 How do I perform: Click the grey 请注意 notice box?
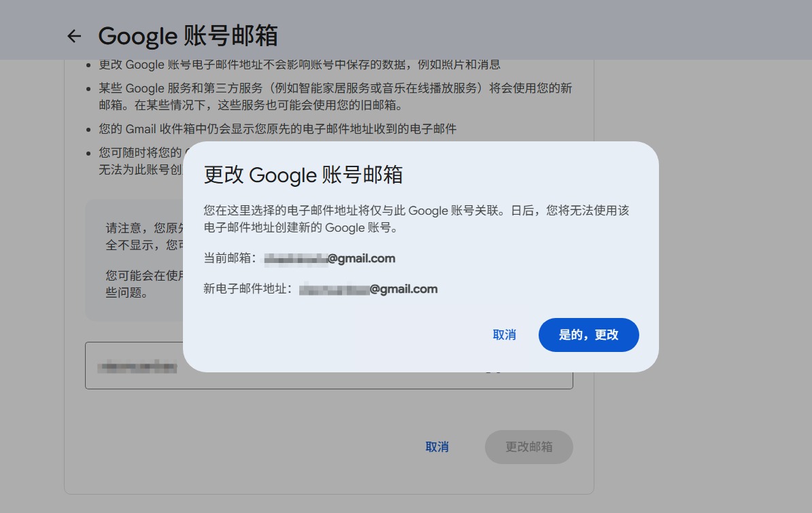(x=133, y=260)
